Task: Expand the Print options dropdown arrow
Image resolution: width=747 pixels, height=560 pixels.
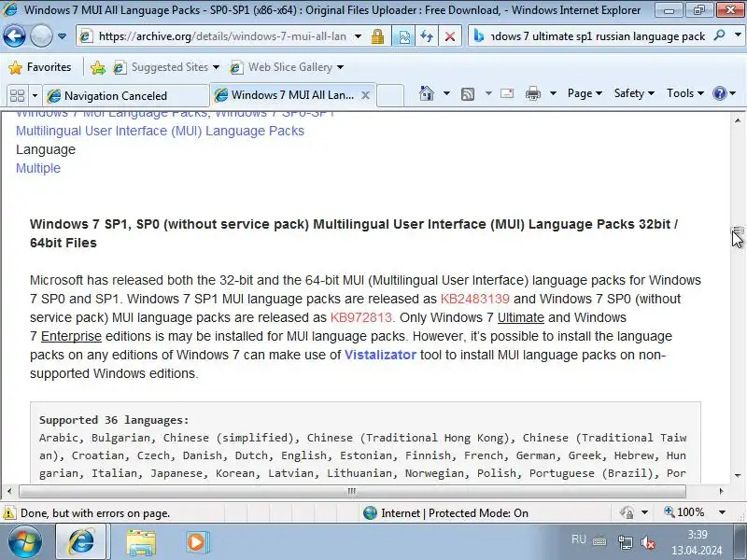Action: 553,93
